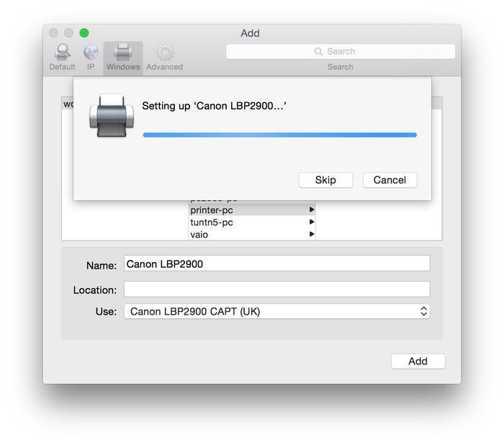Expand the printer-pc disclosure arrow
Image resolution: width=504 pixels, height=445 pixels.
coord(312,210)
